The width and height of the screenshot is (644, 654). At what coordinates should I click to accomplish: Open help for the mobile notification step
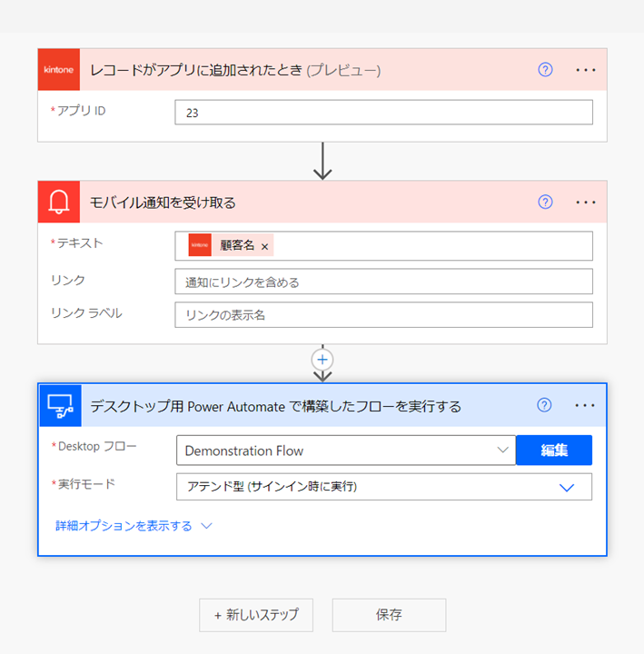(545, 202)
